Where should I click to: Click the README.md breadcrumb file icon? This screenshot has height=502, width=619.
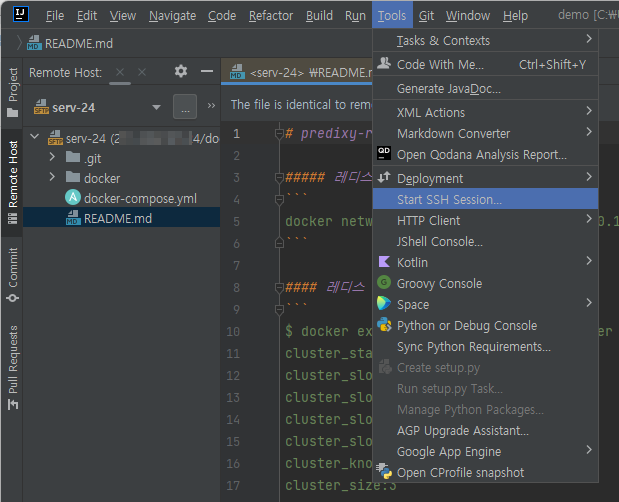pos(34,43)
